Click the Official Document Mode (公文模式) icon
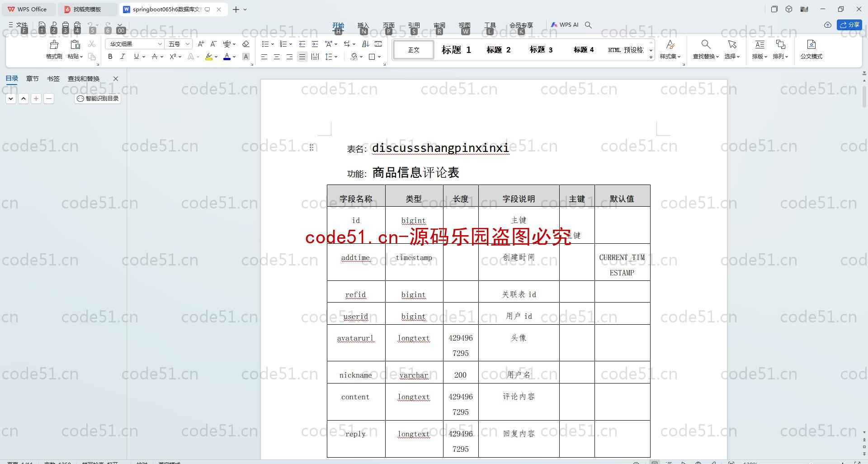 point(811,44)
